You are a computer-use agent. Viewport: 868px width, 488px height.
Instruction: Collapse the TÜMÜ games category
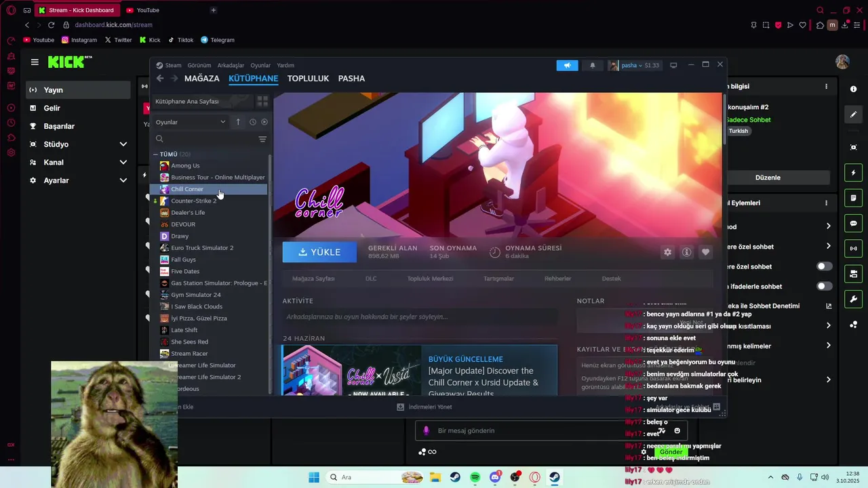tap(155, 155)
